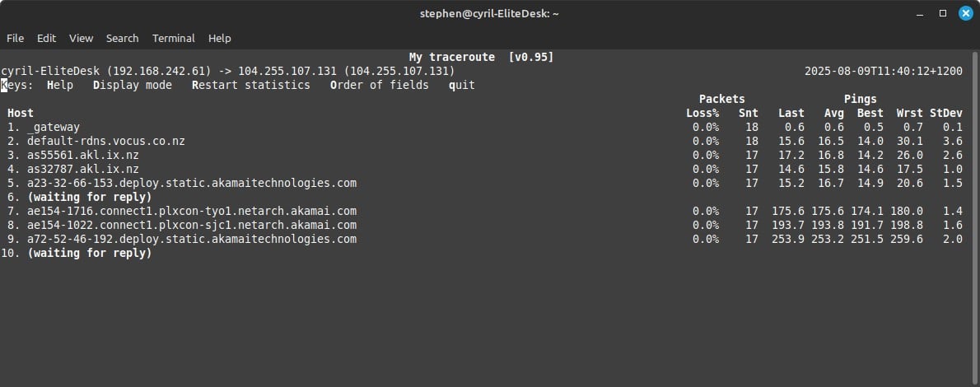Click the Display mode key hint

133,85
